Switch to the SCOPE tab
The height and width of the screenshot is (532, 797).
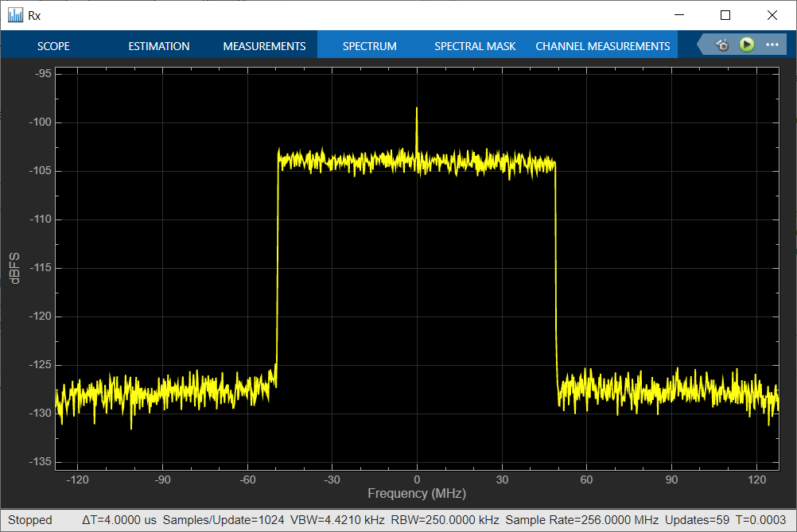pos(53,45)
